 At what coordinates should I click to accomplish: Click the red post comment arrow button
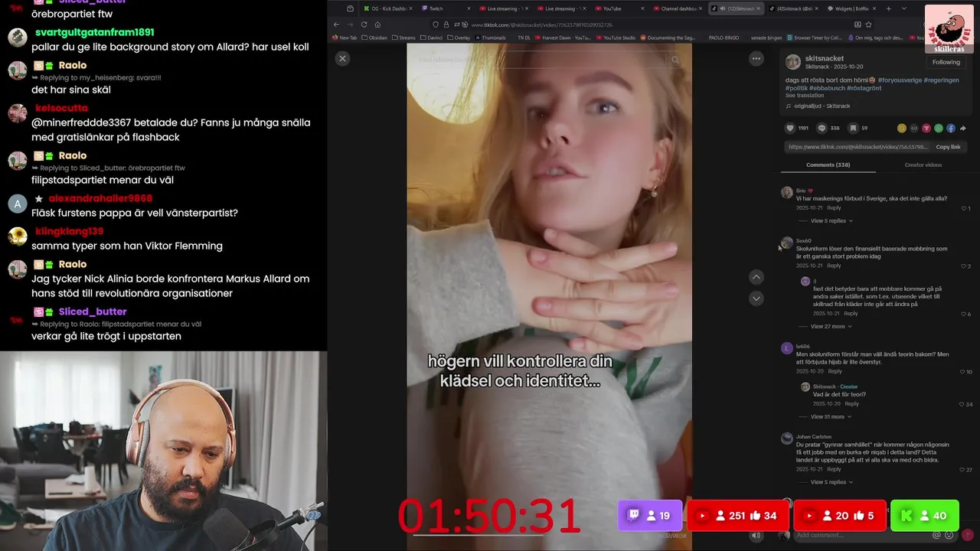(x=967, y=535)
